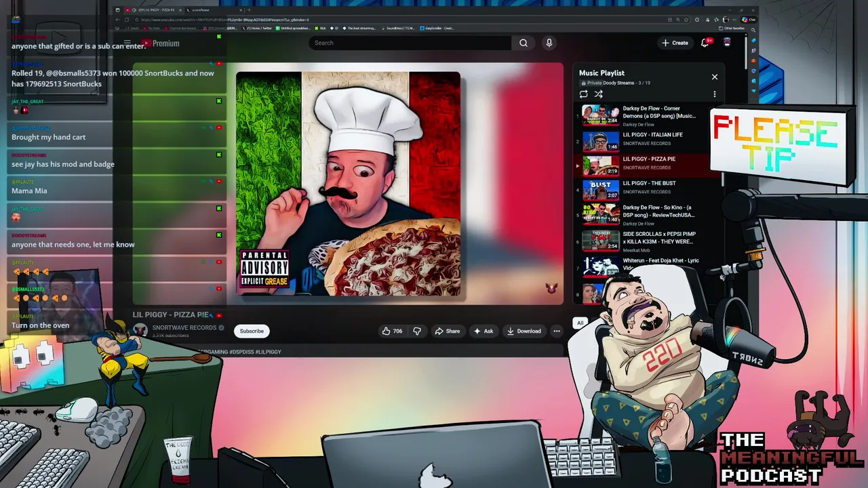This screenshot has height=488, width=868.
Task: Select the All filter chip
Action: (580, 323)
